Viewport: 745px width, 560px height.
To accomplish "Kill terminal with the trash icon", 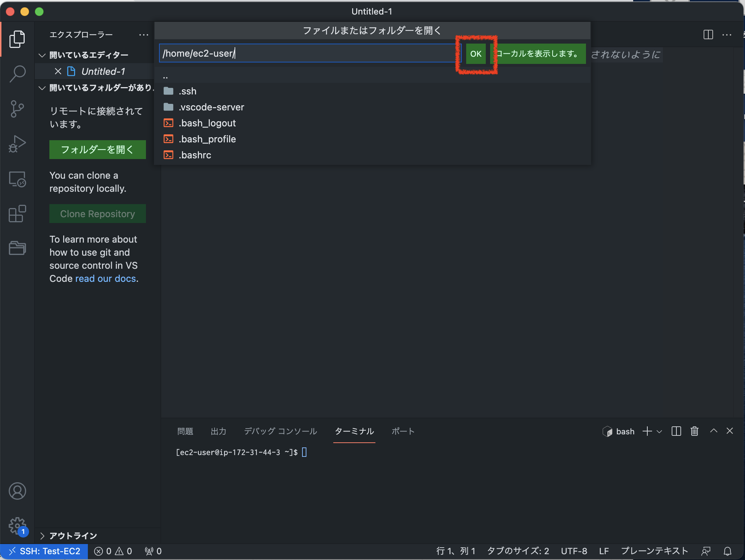I will (694, 431).
